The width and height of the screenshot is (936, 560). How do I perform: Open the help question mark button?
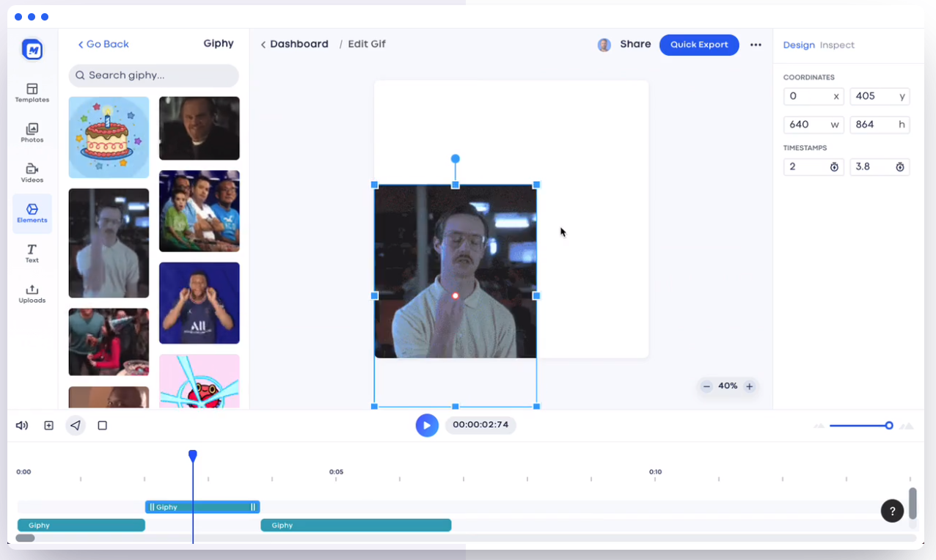click(x=892, y=511)
